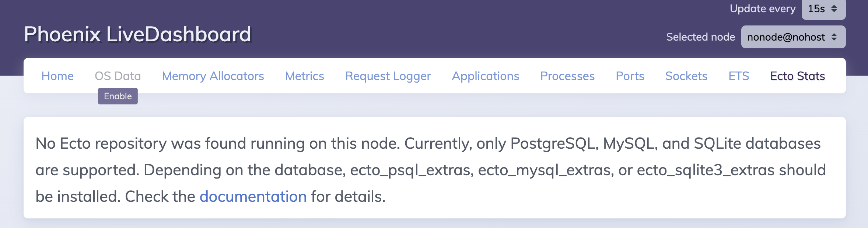The image size is (868, 228).
Task: Click the Update every label
Action: click(762, 9)
